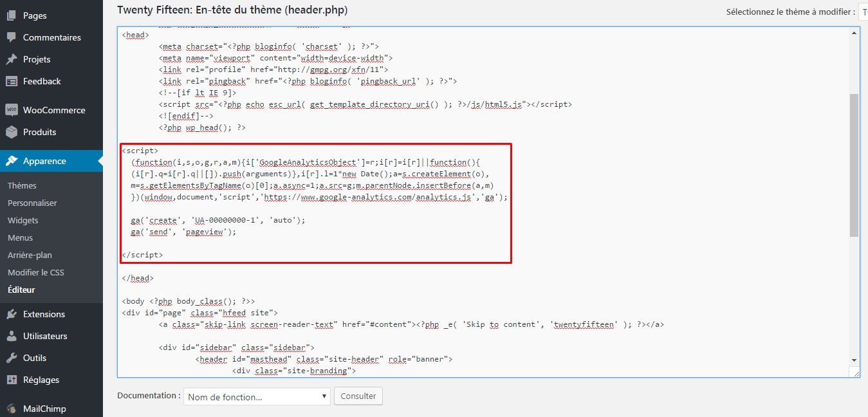Click the pingback link code line
Viewport: 868px width, 417px height.
point(308,81)
